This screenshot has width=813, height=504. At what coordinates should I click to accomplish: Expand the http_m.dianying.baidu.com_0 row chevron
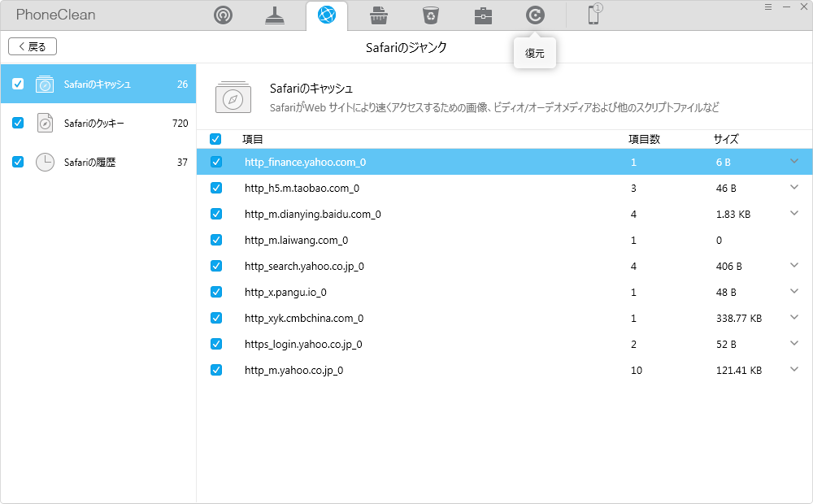794,213
